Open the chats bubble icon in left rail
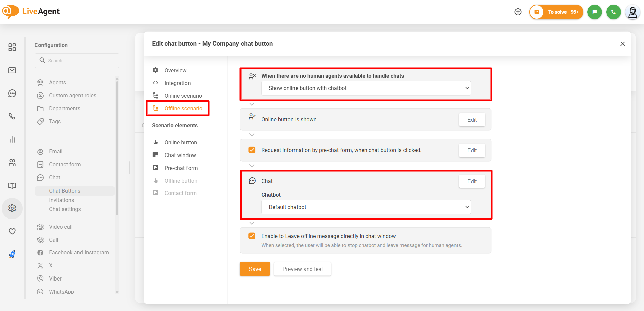Screen dimensions: 644x311 tap(12, 94)
